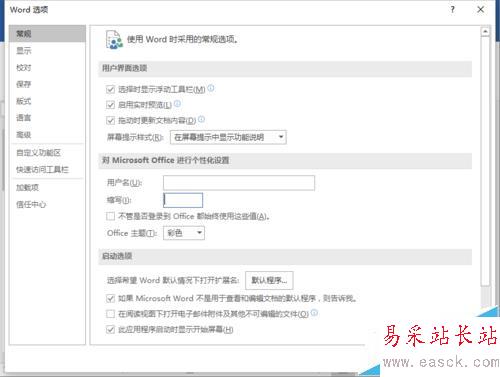Viewport: 500px width, 377px height.
Task: Open 加载项 category in sidebar
Action: pos(47,188)
